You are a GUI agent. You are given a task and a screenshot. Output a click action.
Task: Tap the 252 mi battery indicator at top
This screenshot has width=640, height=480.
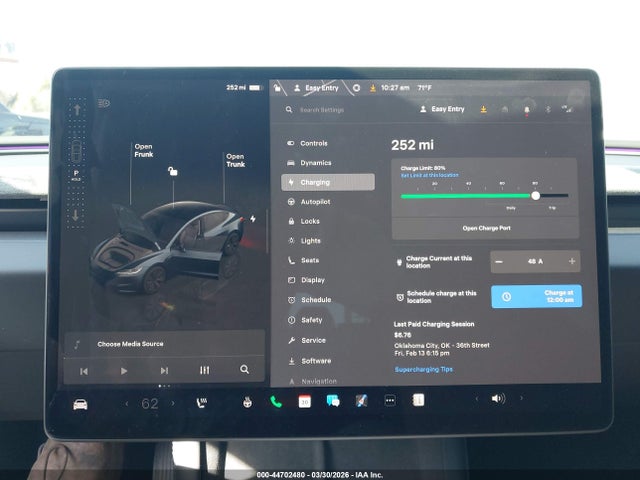point(244,88)
